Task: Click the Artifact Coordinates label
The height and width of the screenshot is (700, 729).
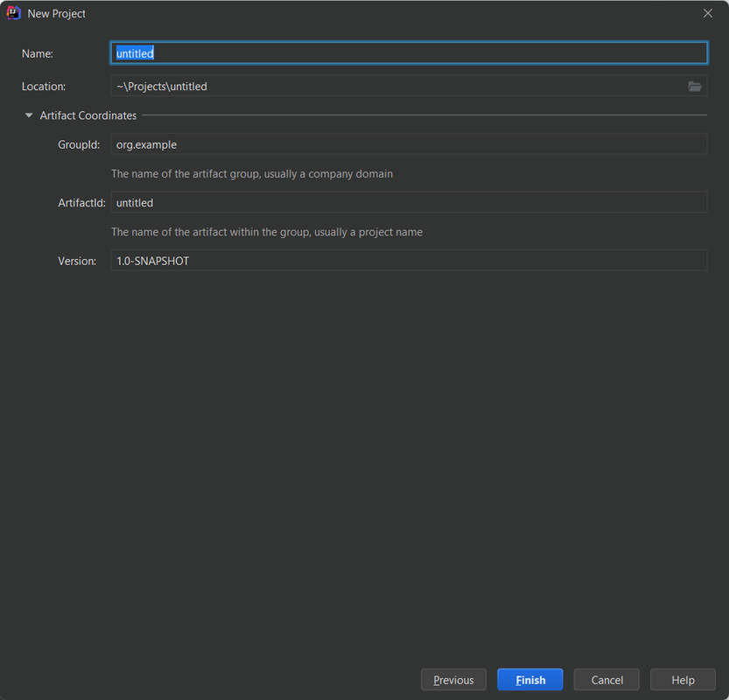Action: pos(88,115)
